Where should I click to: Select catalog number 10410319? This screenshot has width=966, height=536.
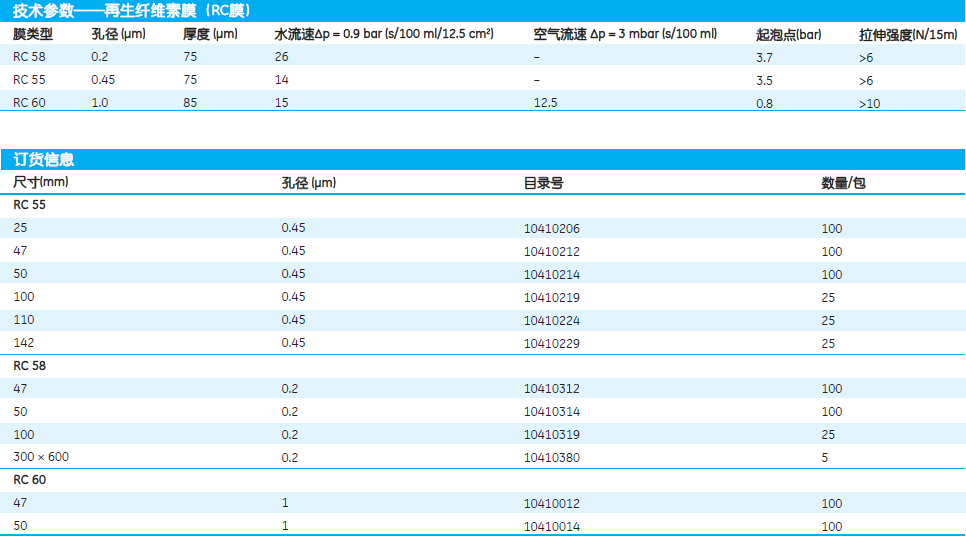(551, 434)
